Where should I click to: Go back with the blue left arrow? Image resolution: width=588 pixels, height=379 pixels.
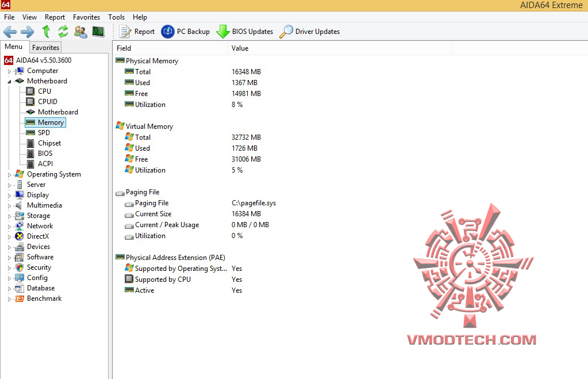pos(10,32)
